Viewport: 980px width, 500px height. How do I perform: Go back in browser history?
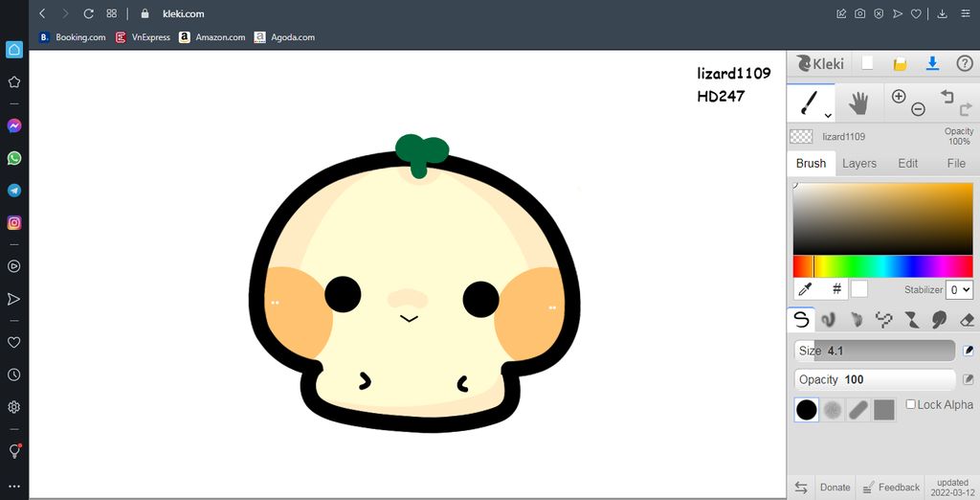click(x=42, y=13)
